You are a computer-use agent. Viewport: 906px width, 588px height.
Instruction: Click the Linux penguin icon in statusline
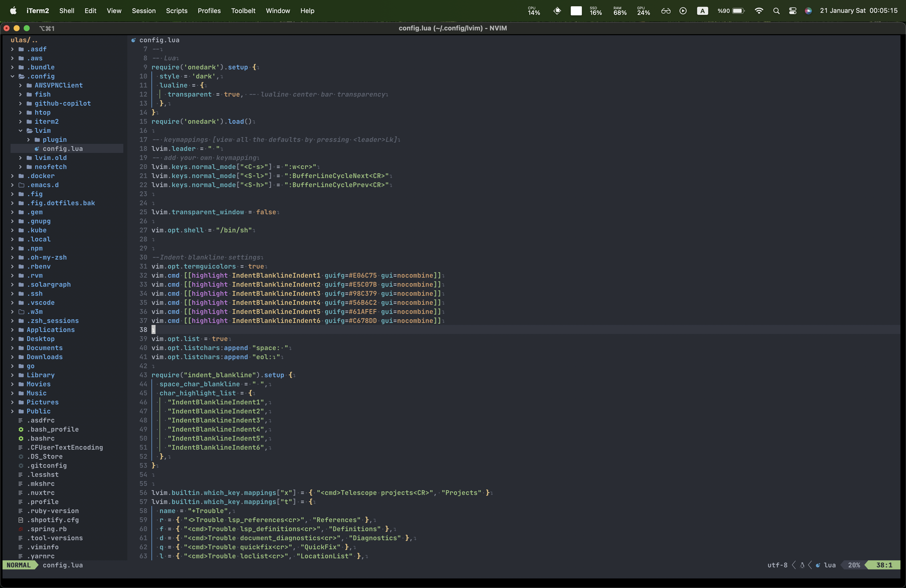(802, 565)
